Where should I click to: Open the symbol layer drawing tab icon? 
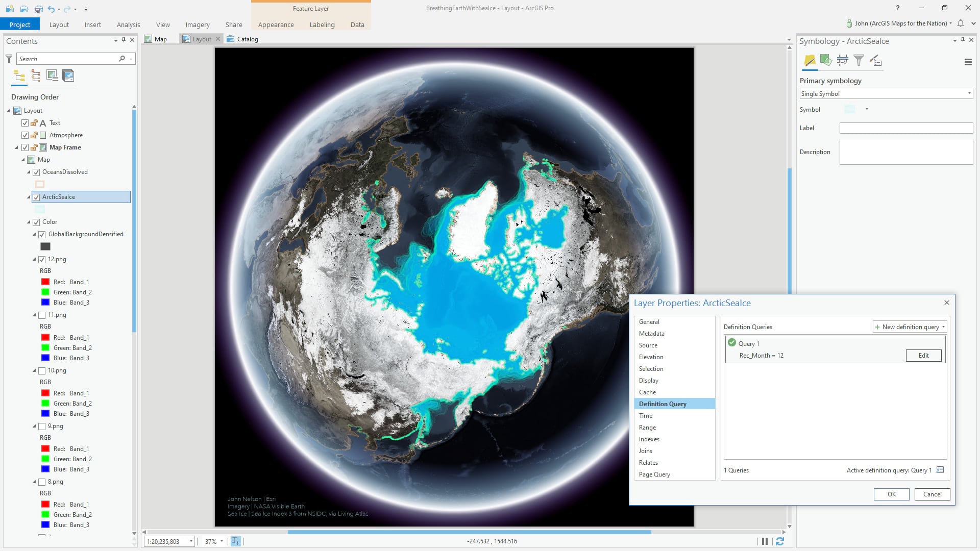pos(842,61)
